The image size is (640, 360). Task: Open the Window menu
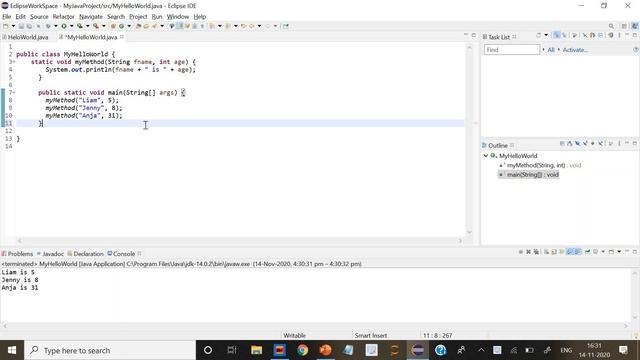pos(178,17)
